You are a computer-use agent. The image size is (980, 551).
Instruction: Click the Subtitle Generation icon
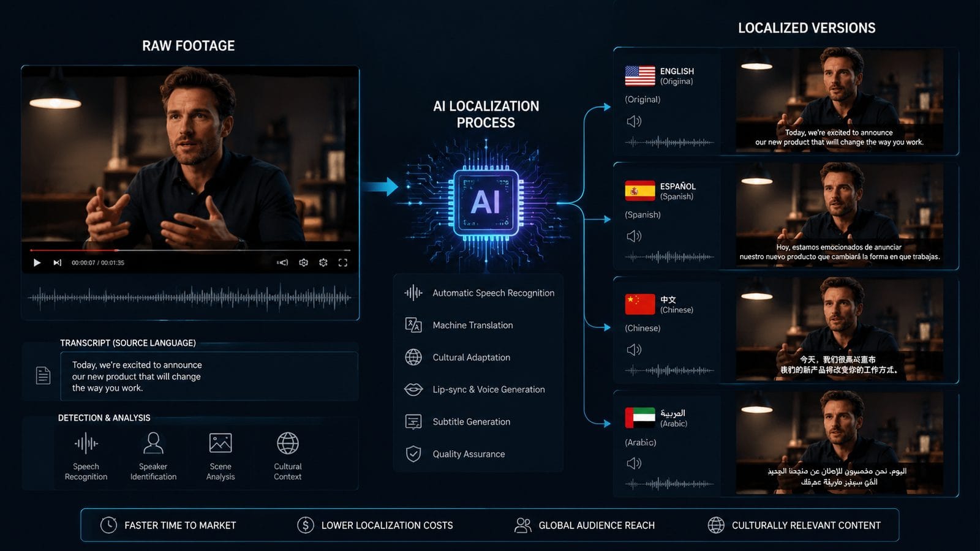[x=413, y=421]
